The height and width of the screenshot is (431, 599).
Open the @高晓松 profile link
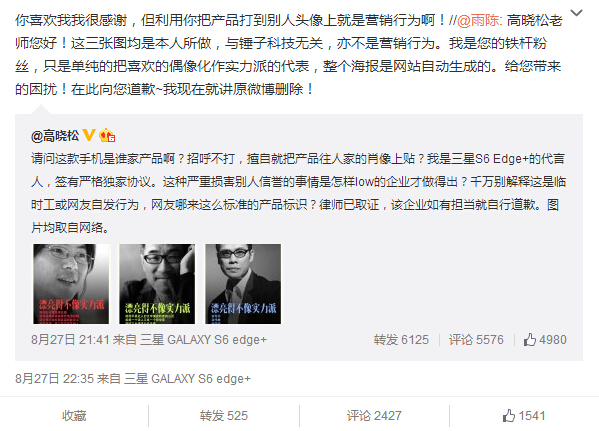(x=55, y=136)
